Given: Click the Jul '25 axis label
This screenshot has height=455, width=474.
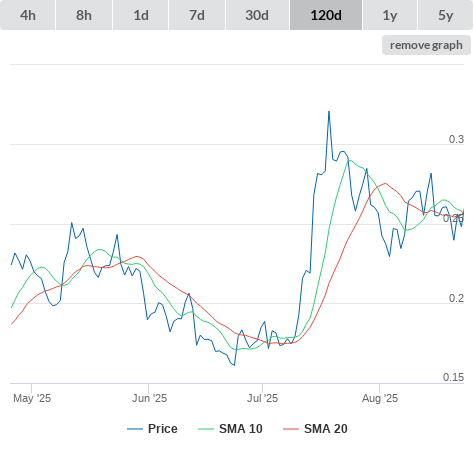Looking at the screenshot, I should click(262, 398).
